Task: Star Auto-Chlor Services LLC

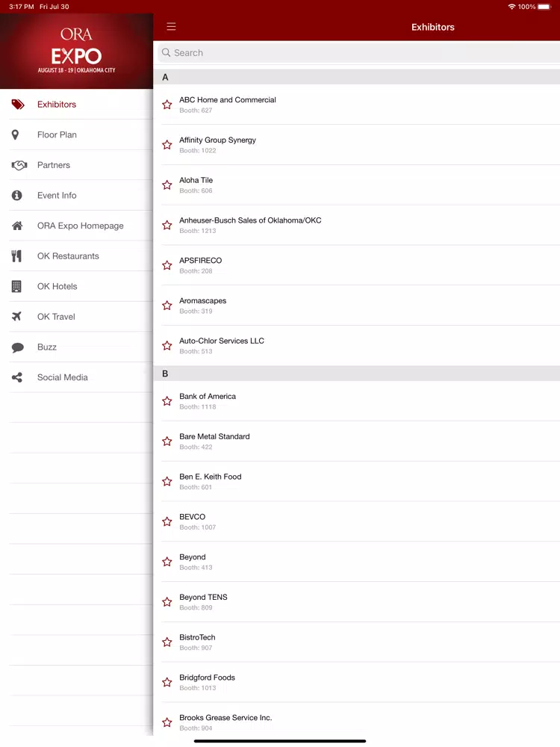Action: coord(167,345)
